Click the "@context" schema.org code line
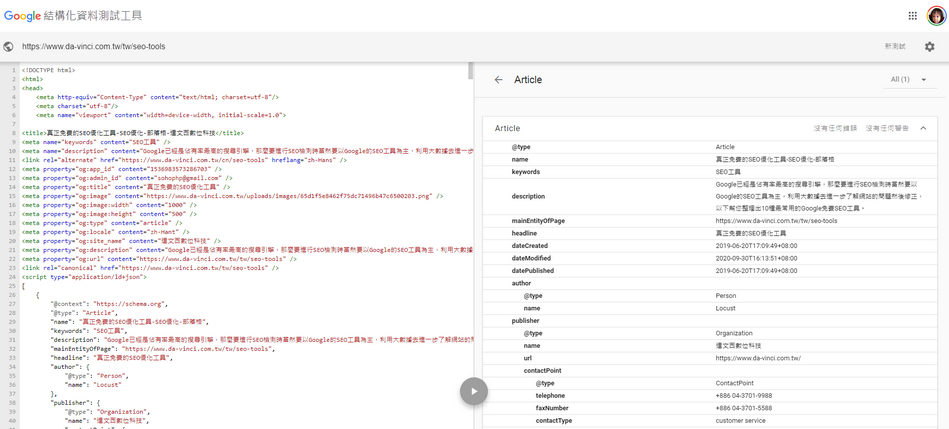The height and width of the screenshot is (429, 949). [x=110, y=304]
